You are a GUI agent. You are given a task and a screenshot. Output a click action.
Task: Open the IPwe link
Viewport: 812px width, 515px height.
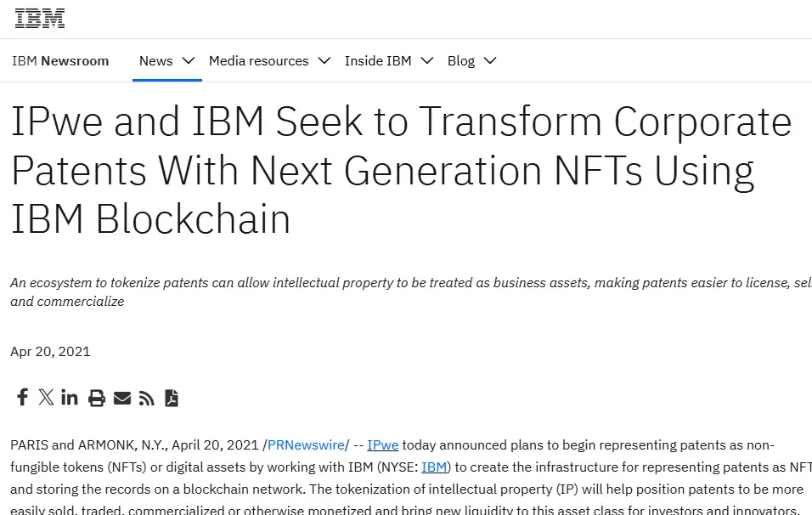382,444
